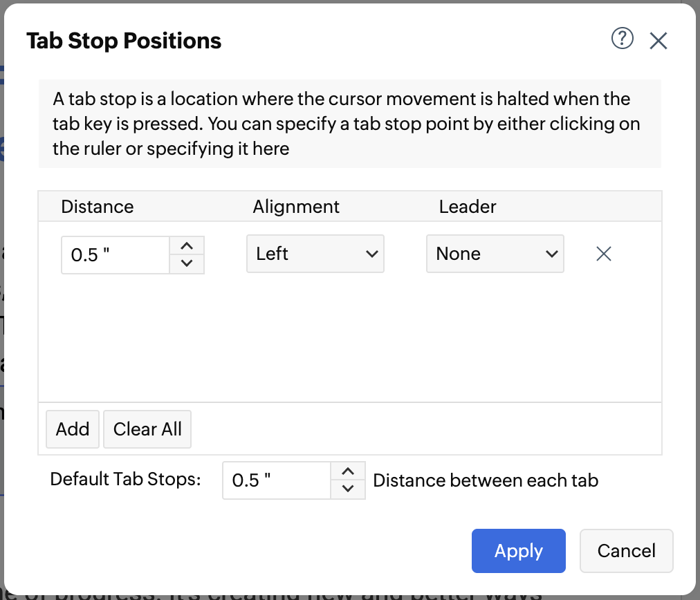This screenshot has height=600, width=700.
Task: Click the Leader column header
Action: [468, 207]
